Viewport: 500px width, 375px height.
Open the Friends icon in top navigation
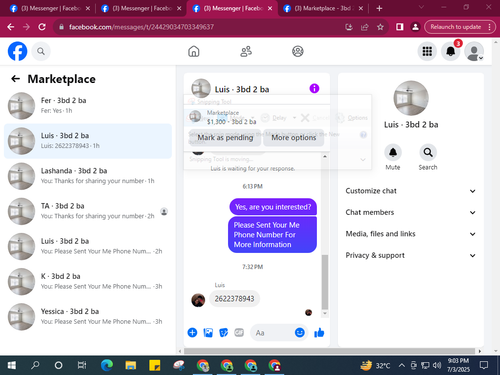point(246,51)
